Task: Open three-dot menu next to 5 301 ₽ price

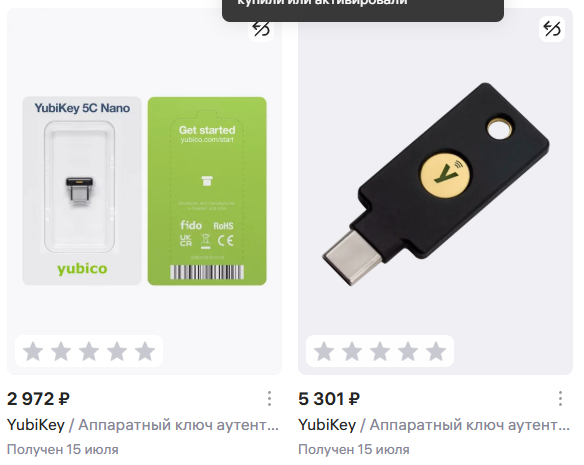Action: pos(560,399)
